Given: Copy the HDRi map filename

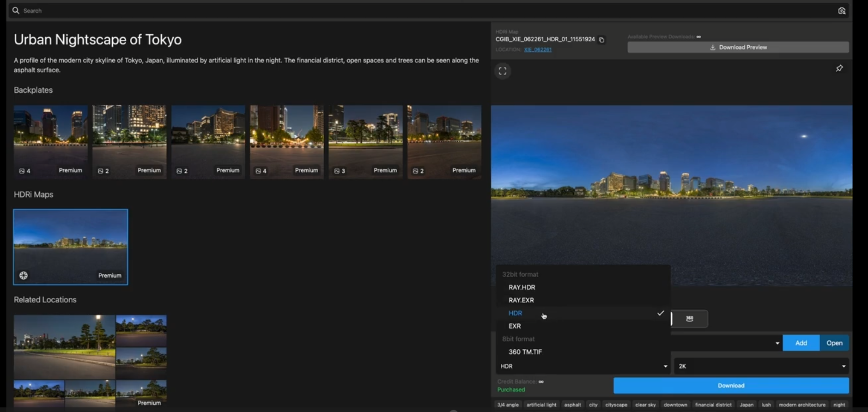Looking at the screenshot, I should pos(601,40).
